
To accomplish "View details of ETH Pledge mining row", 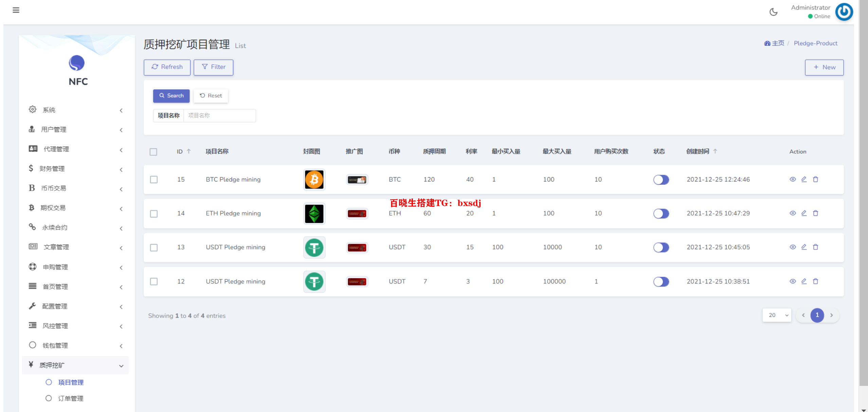I will (x=793, y=213).
